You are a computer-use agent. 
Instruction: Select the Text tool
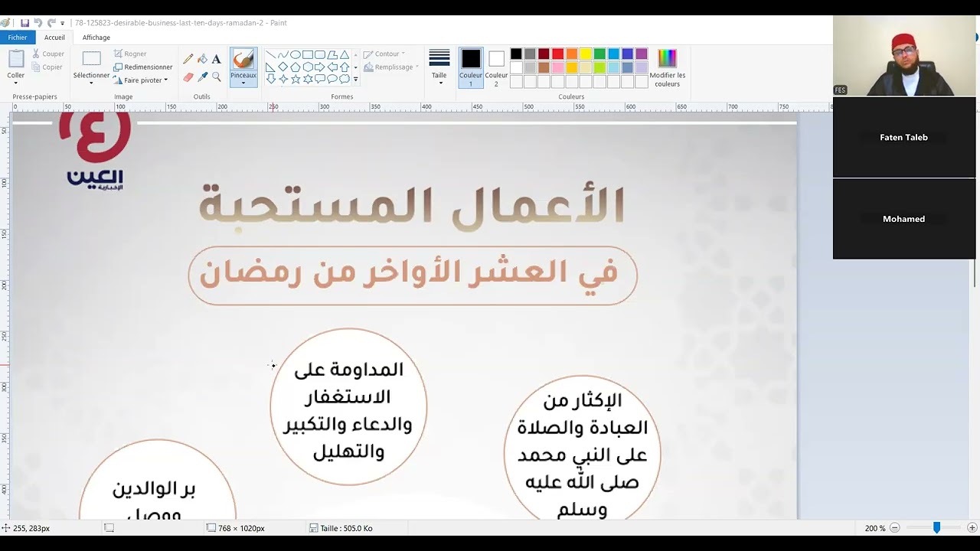tap(217, 59)
